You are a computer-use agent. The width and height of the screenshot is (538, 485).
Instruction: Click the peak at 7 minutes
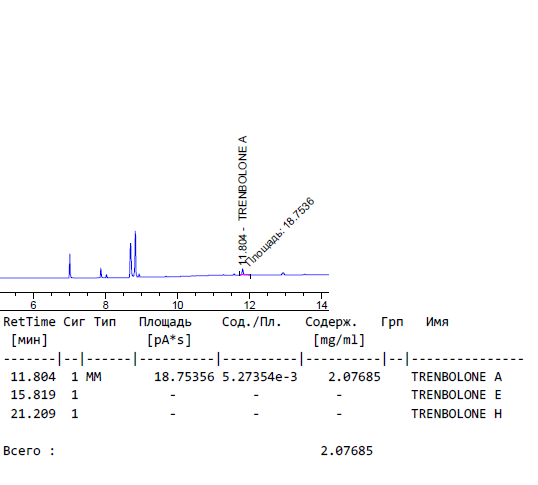point(70,265)
